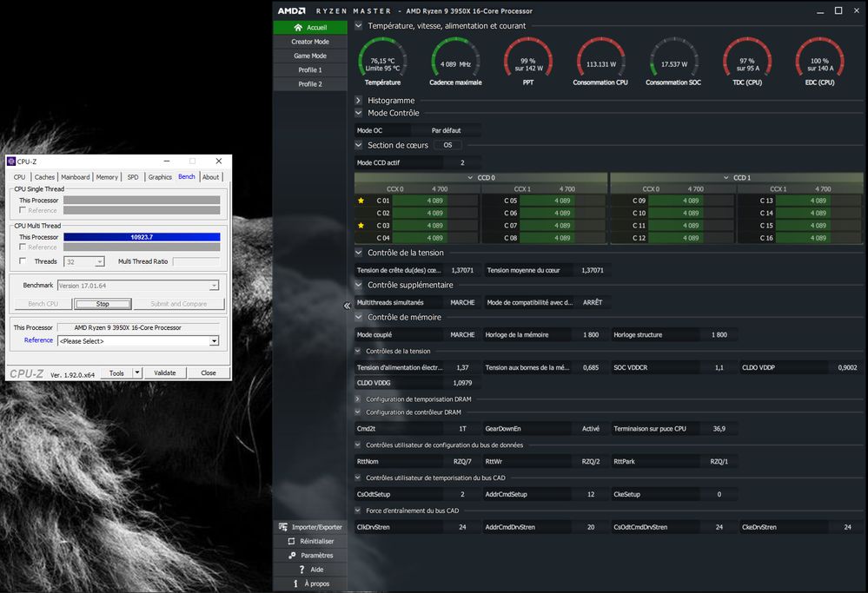Viewport: 868px width, 593px height.
Task: Click the Validate button
Action: (165, 372)
